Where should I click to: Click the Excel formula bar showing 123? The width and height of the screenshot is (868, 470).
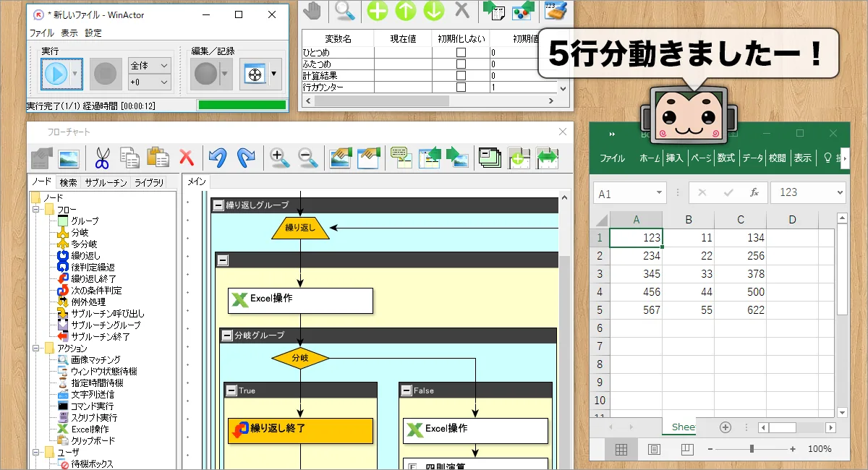807,193
